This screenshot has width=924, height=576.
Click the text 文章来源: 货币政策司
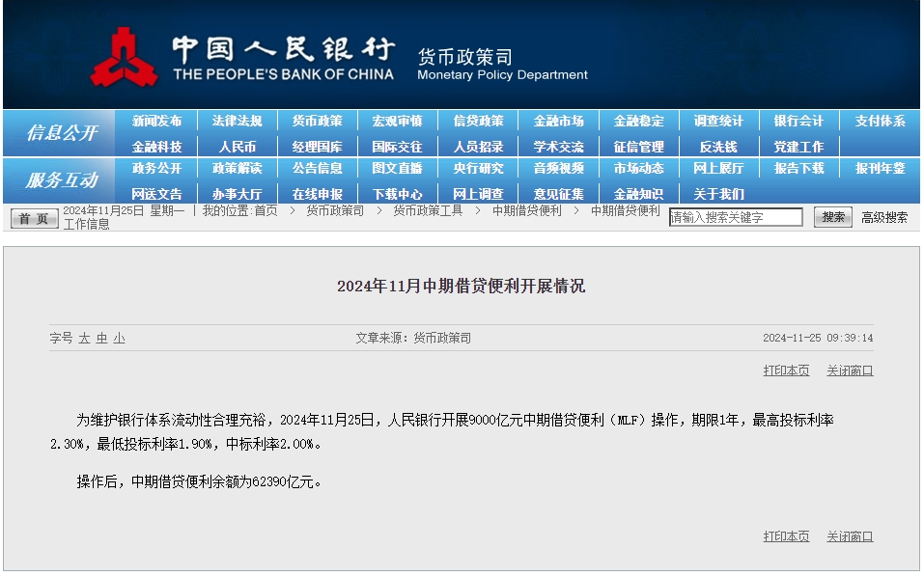pos(413,338)
